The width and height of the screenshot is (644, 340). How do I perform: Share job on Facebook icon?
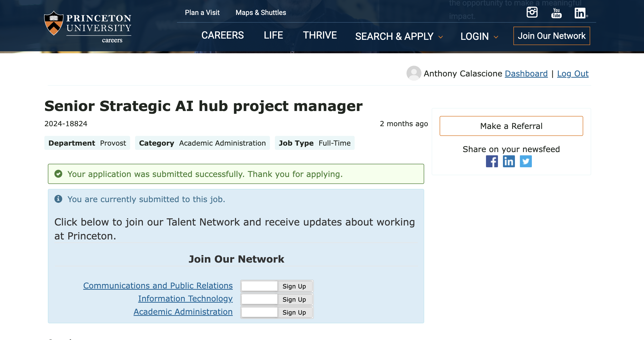pos(492,161)
